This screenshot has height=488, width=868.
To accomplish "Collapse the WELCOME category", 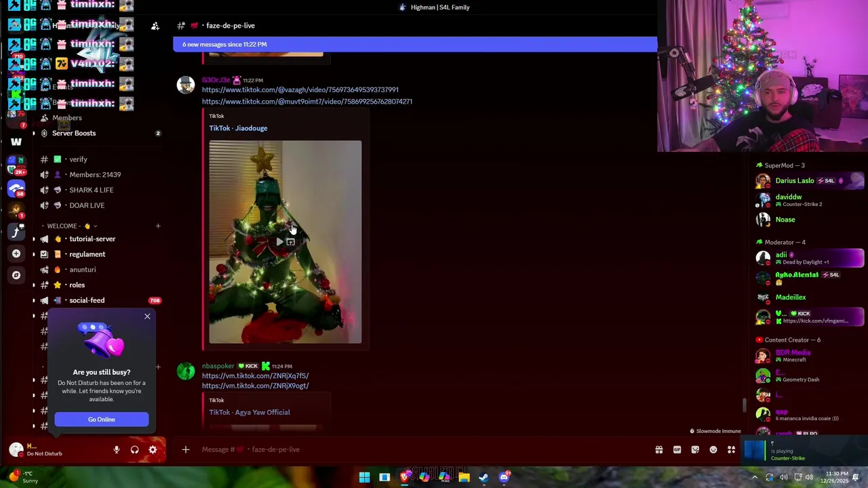I will click(x=72, y=226).
